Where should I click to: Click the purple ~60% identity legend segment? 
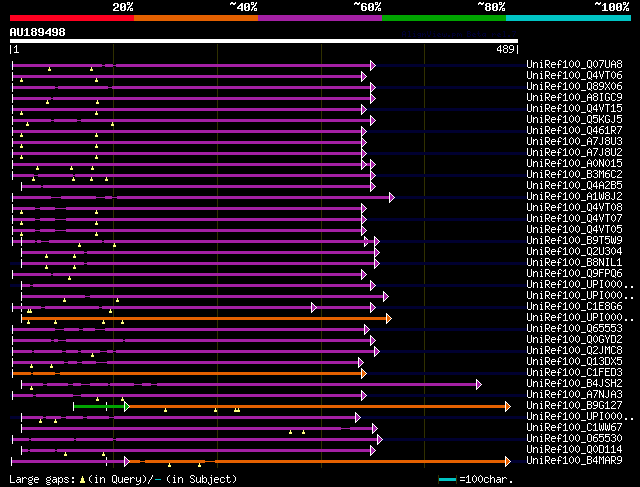tap(320, 18)
